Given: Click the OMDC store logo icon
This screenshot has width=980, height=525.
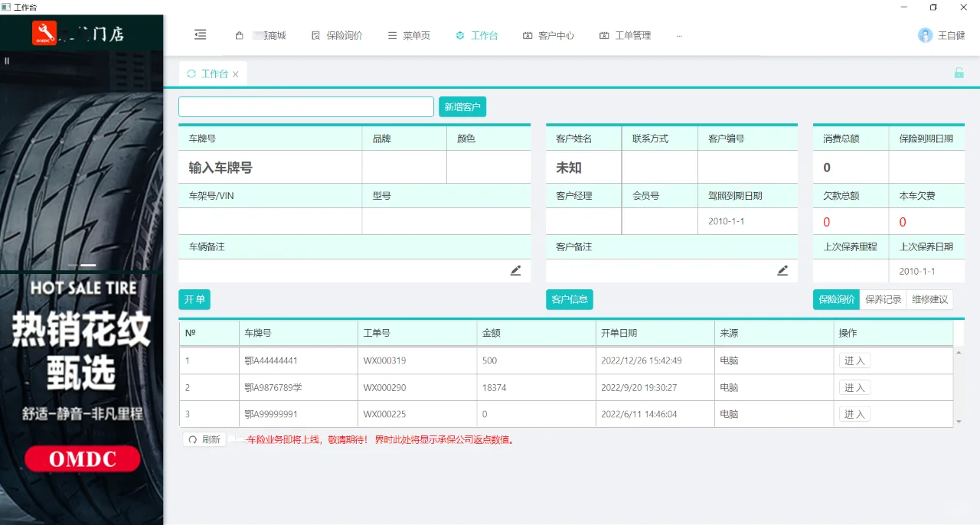Looking at the screenshot, I should pyautogui.click(x=44, y=33).
